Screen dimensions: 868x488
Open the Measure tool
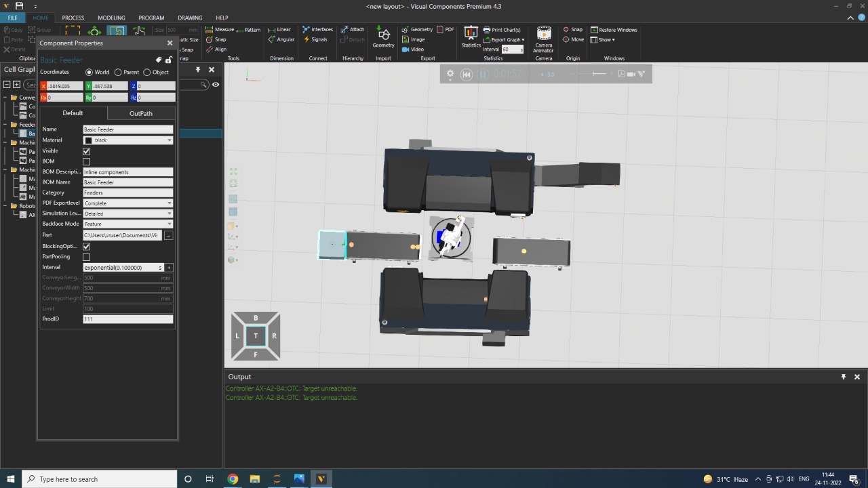220,30
